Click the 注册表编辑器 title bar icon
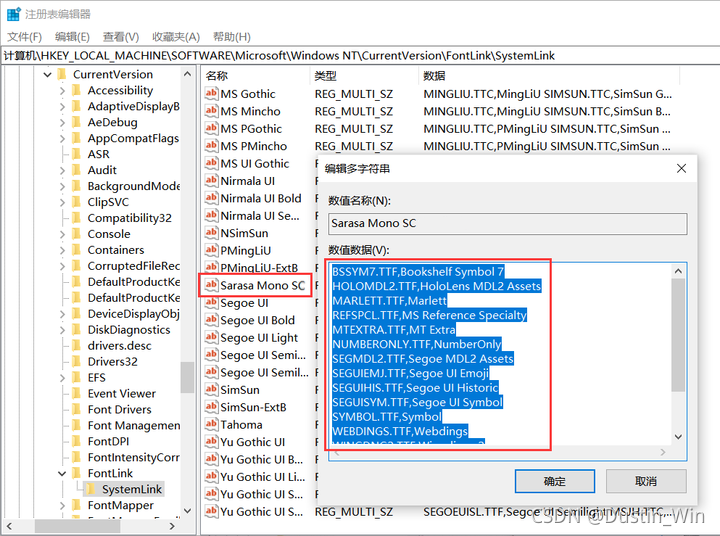The image size is (720, 536). point(13,14)
